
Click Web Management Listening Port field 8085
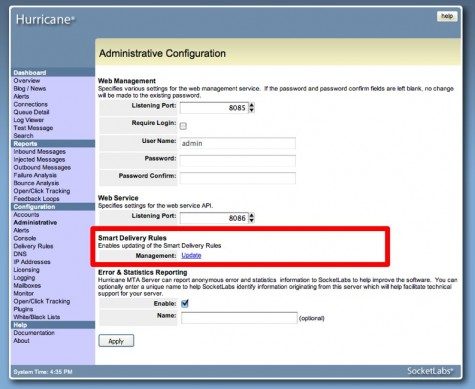pos(214,108)
